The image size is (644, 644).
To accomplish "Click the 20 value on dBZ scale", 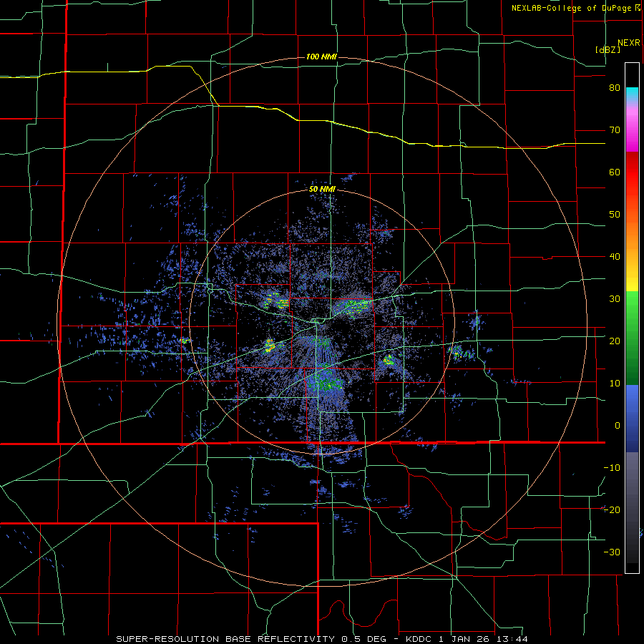I will 615,341.
